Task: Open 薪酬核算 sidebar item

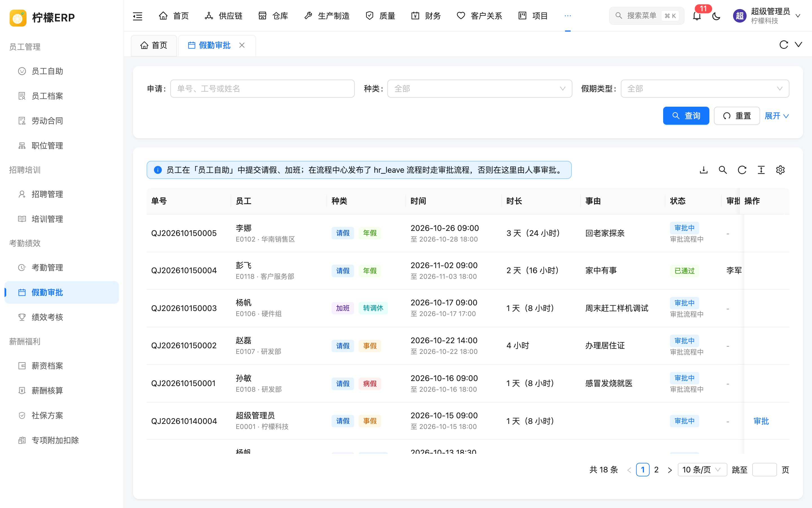Action: 62,391
